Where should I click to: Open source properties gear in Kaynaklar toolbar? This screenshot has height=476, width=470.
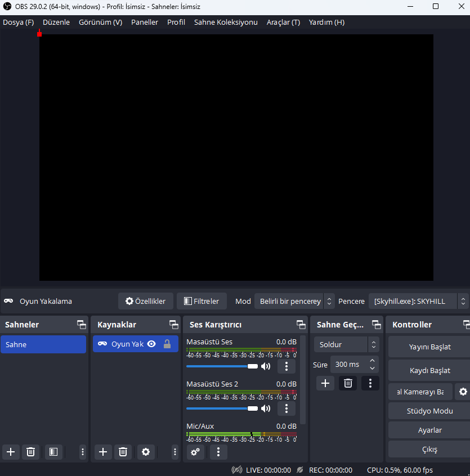(146, 452)
